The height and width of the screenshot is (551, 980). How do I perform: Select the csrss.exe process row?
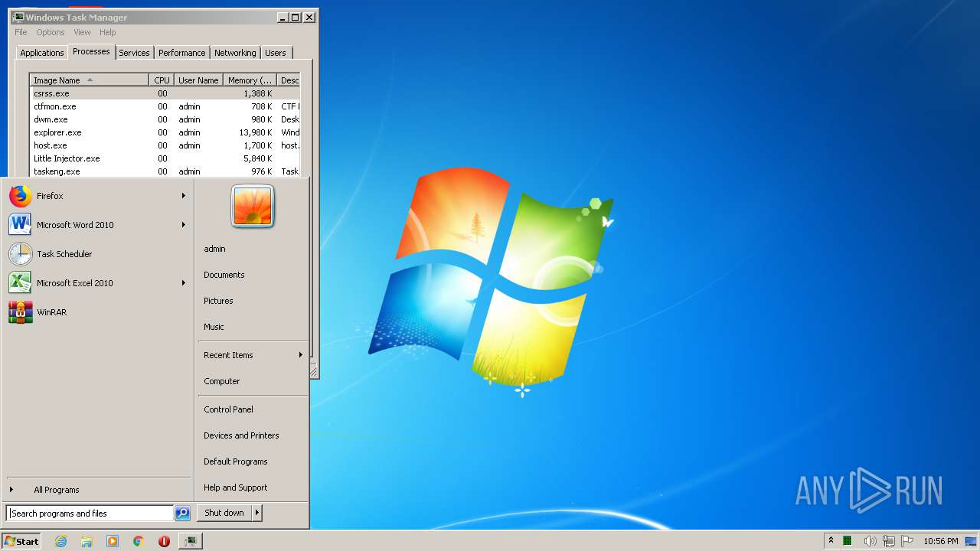(x=165, y=93)
